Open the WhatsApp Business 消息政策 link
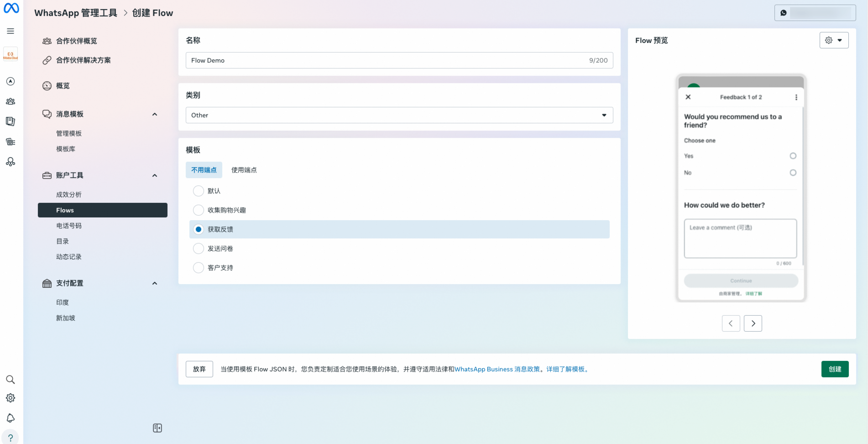868x444 pixels. click(497, 369)
